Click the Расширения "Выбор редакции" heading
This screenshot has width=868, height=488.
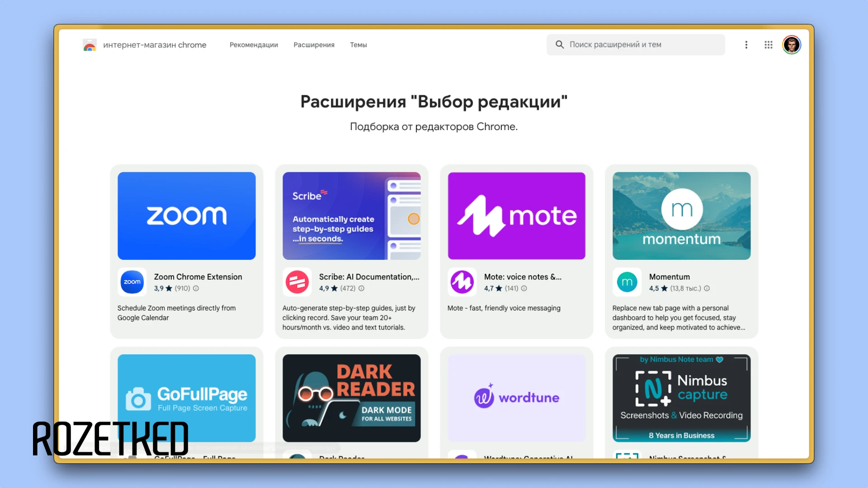pos(434,102)
